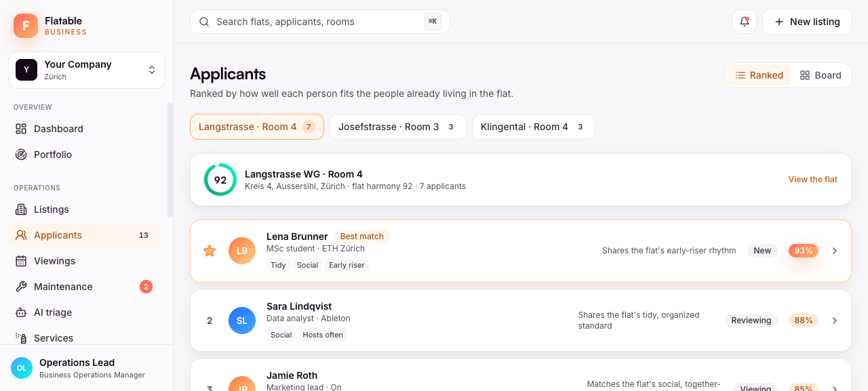The width and height of the screenshot is (868, 391).
Task: Open the notifications bell
Action: click(x=744, y=22)
